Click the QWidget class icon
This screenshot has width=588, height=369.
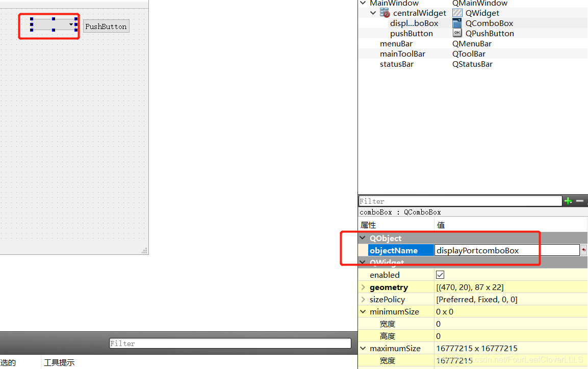point(457,13)
